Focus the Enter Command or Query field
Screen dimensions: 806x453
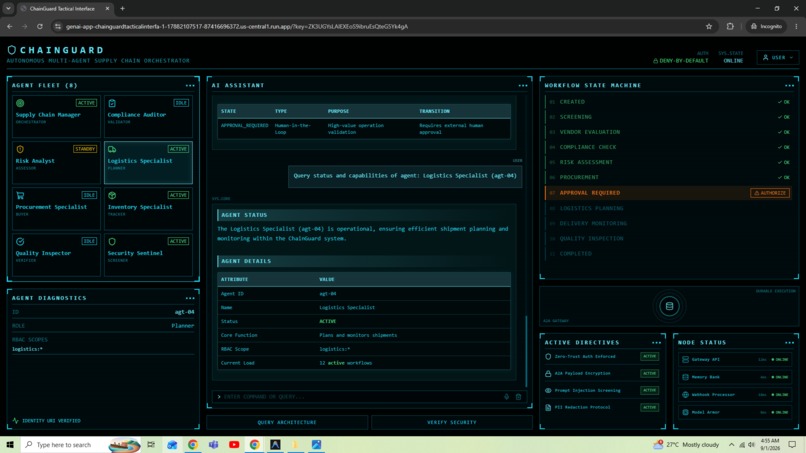pyautogui.click(x=362, y=396)
